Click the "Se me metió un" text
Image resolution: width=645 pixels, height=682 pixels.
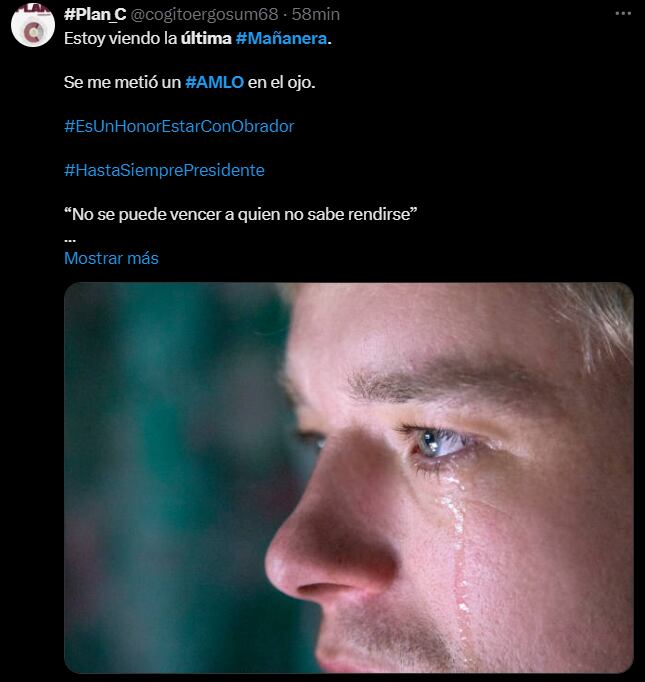(x=122, y=82)
